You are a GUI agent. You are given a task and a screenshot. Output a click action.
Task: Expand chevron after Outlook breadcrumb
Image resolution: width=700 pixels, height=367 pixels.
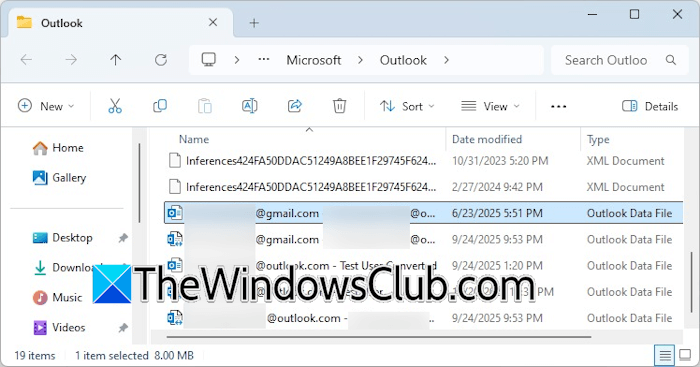click(x=446, y=60)
